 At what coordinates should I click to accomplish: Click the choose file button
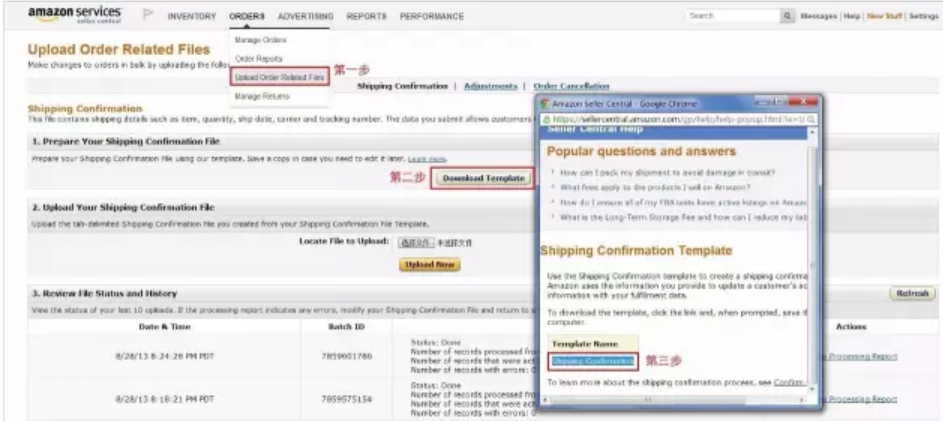(416, 243)
